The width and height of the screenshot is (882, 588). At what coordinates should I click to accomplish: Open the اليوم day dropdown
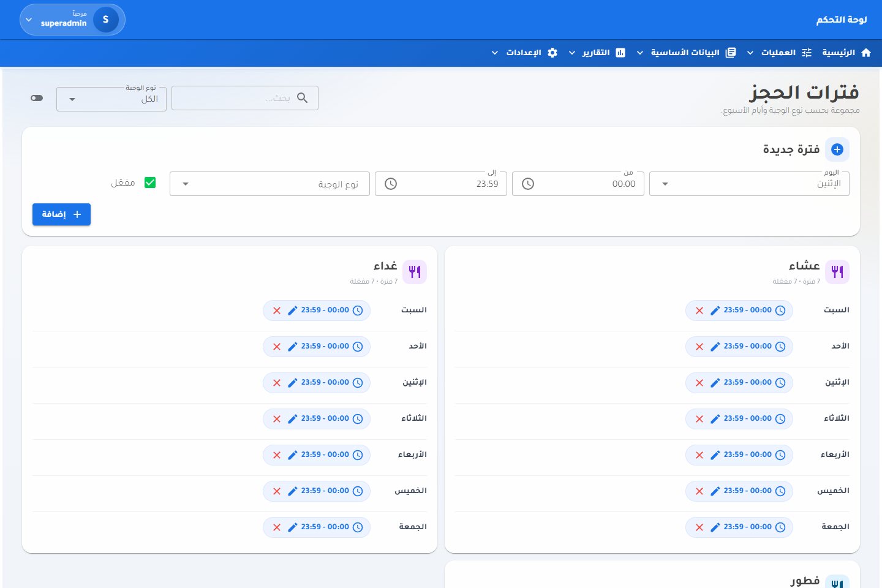point(749,184)
